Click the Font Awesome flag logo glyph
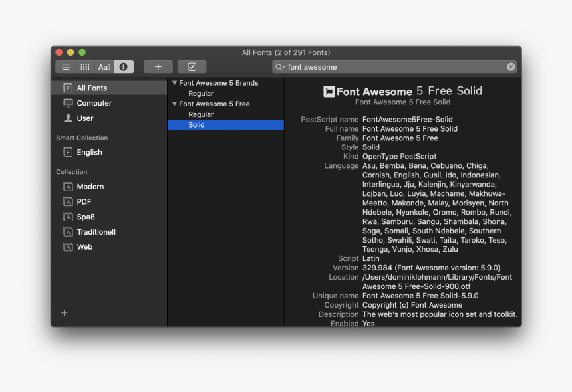Screen dimensions: 572x392 pos(329,92)
